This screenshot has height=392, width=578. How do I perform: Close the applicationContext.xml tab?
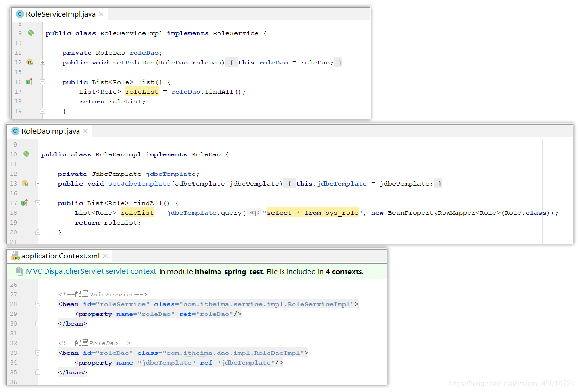pyautogui.click(x=105, y=256)
